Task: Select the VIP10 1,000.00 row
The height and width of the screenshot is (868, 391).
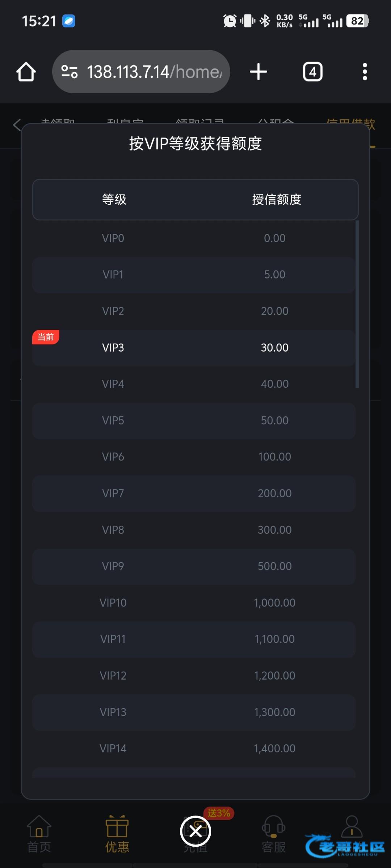Action: [x=194, y=603]
